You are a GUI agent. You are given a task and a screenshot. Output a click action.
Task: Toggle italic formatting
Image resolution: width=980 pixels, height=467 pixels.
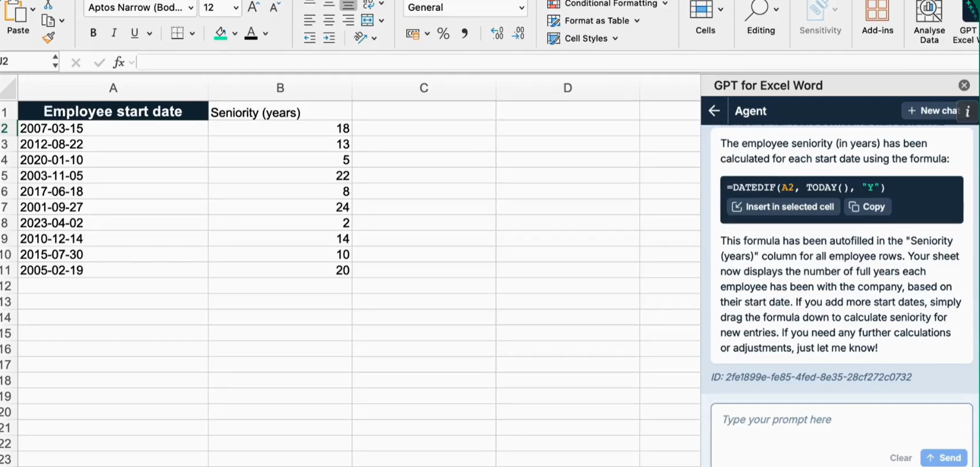114,33
